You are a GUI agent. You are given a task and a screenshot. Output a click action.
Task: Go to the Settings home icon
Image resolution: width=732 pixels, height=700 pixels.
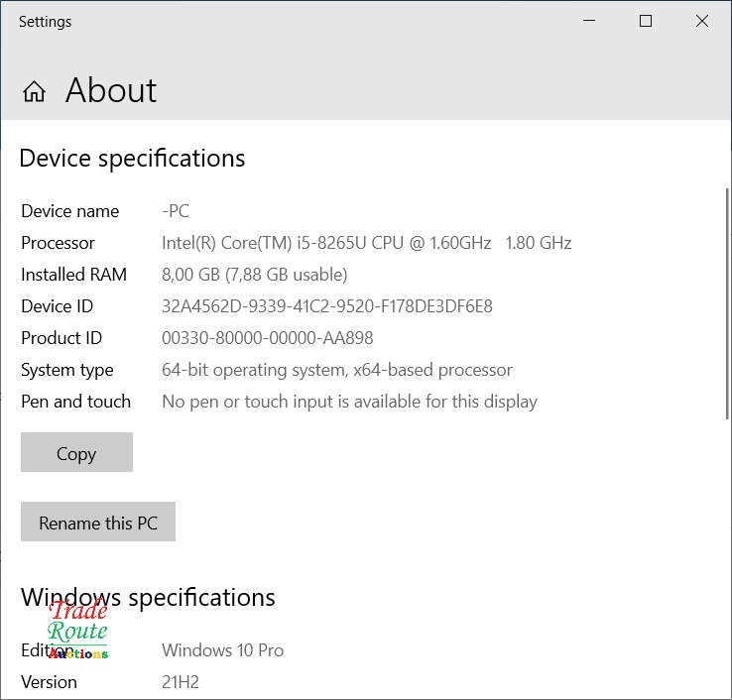(x=34, y=91)
